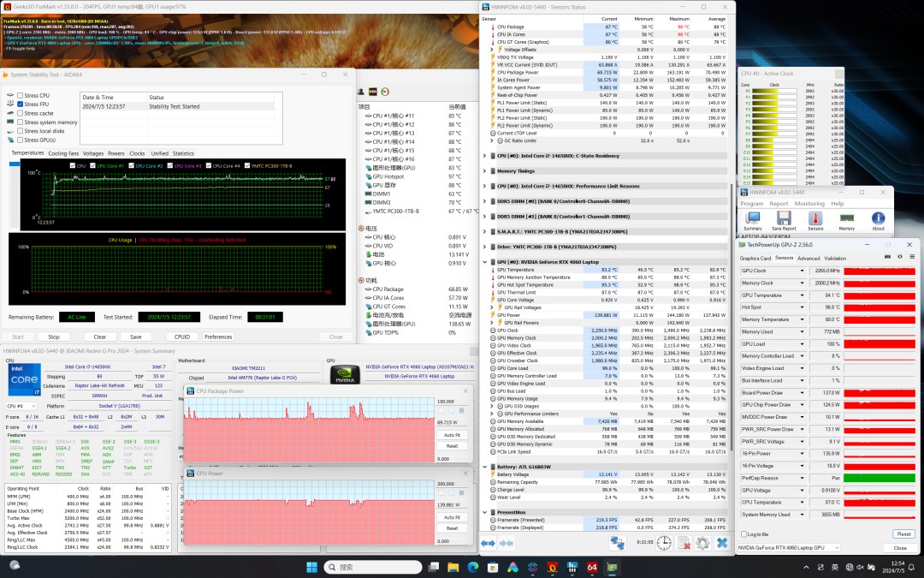Image resolution: width=924 pixels, height=578 pixels.
Task: Open sensor settings gear icon
Action: click(702, 543)
